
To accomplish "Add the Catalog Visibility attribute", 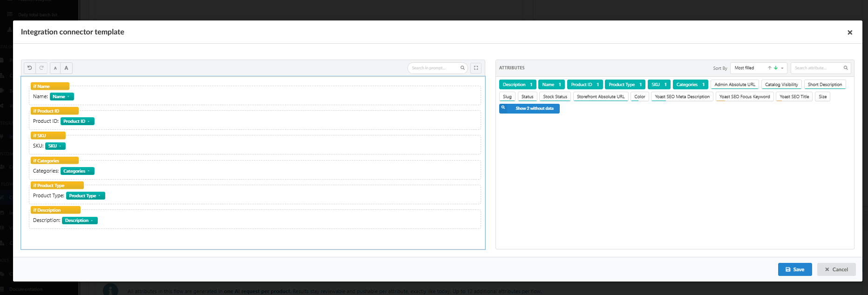I will click(781, 85).
